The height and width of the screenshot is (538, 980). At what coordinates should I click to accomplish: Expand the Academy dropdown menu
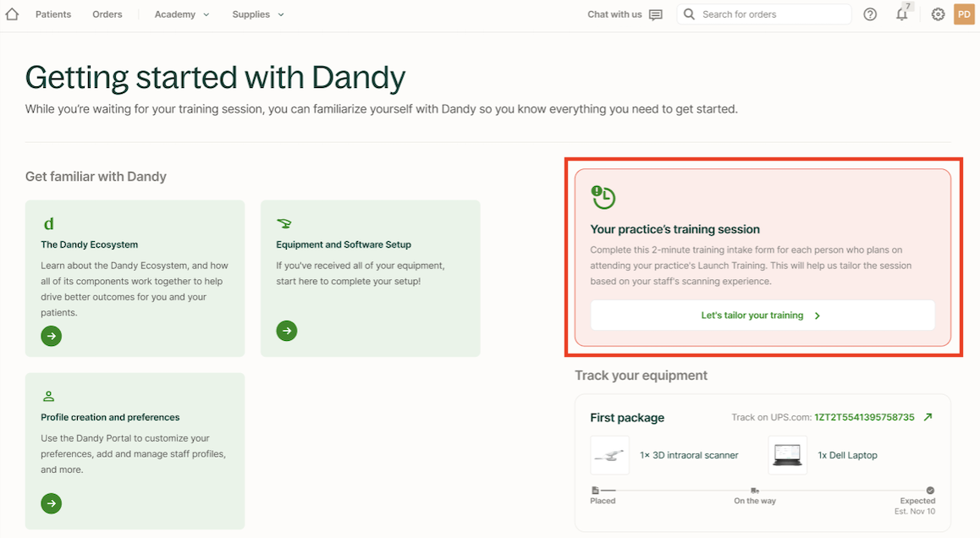[x=181, y=14]
